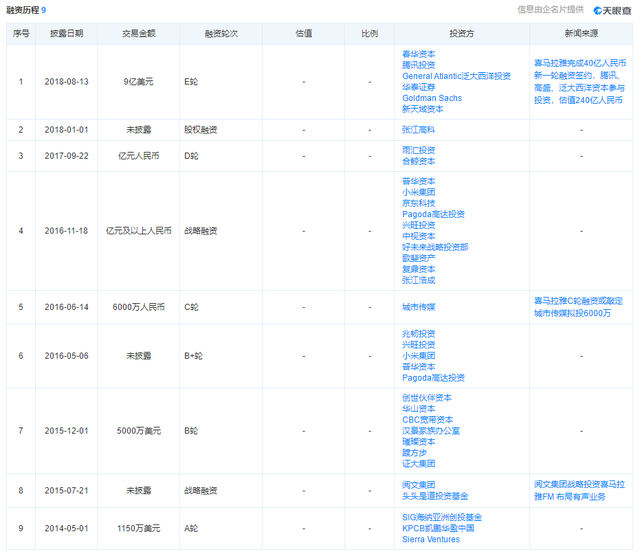Click the 新闻来源 column header
The image size is (640, 556).
coord(581,33)
